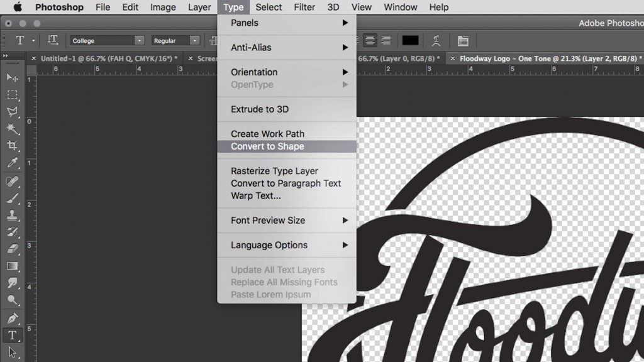The height and width of the screenshot is (362, 644).
Task: Switch to the Layer 0, RGB/8 tab
Action: 398,58
